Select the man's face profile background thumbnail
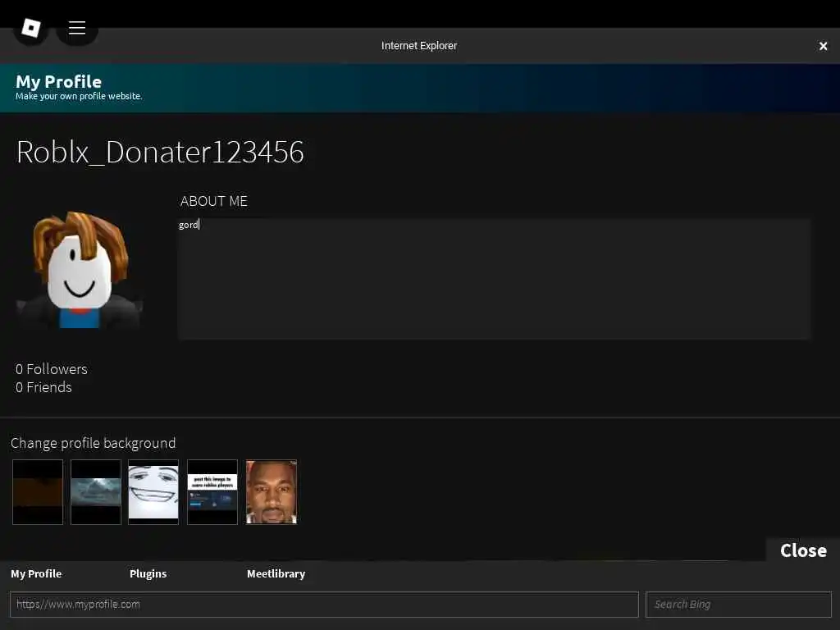The image size is (840, 630). pos(271,492)
